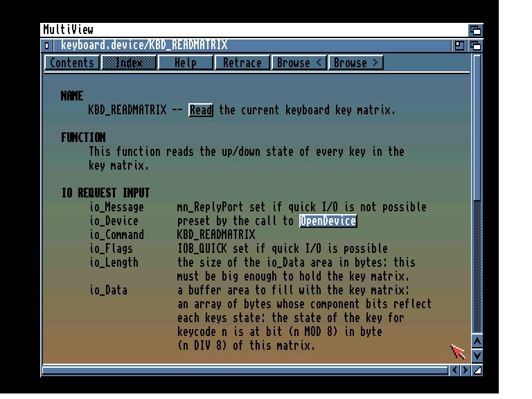
Task: Open the Help page
Action: click(185, 63)
